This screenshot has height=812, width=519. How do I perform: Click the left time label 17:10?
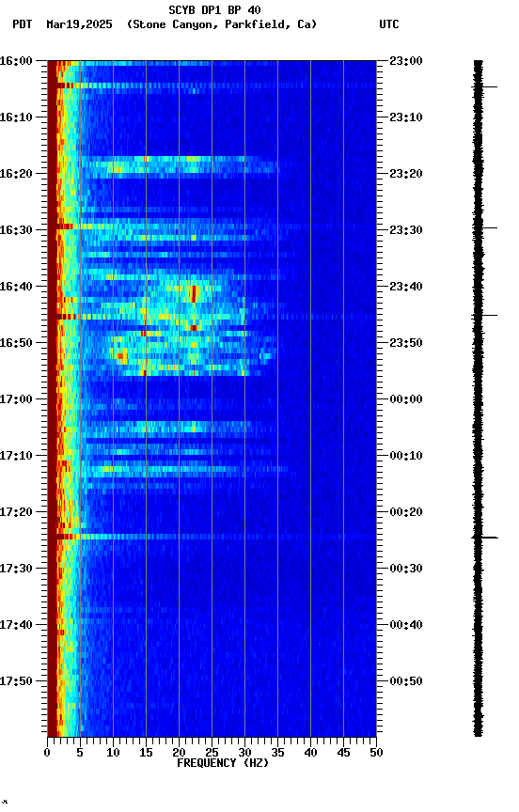tap(16, 456)
